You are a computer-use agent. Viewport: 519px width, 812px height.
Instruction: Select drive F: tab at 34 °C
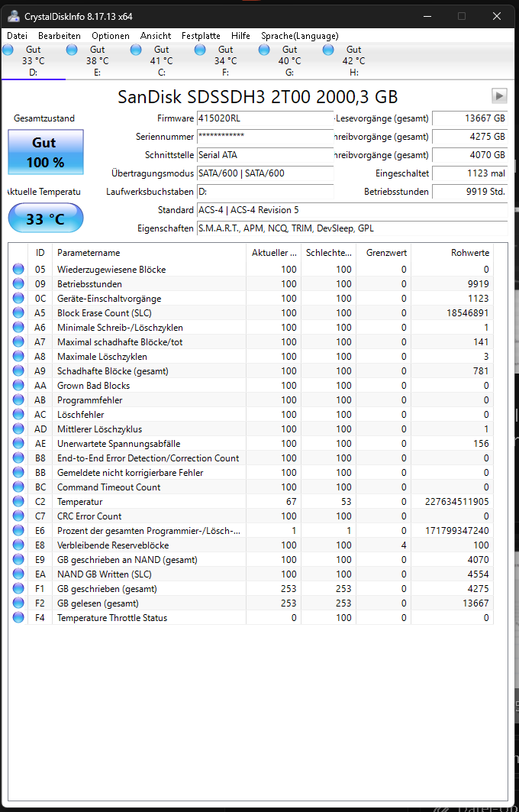click(x=226, y=60)
